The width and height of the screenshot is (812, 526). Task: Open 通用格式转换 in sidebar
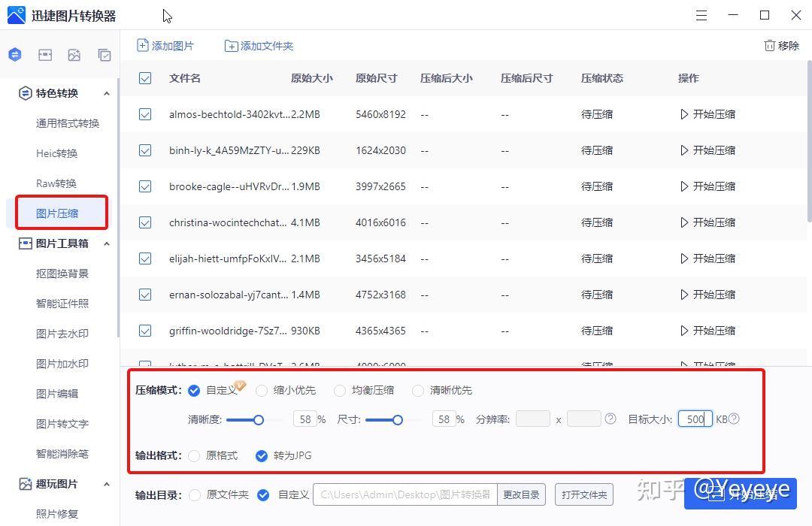tap(68, 123)
